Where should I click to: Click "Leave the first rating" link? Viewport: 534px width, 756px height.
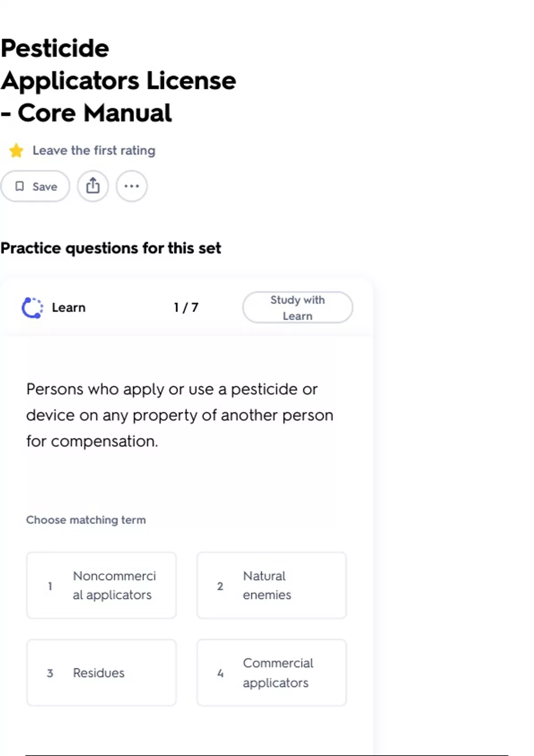94,151
